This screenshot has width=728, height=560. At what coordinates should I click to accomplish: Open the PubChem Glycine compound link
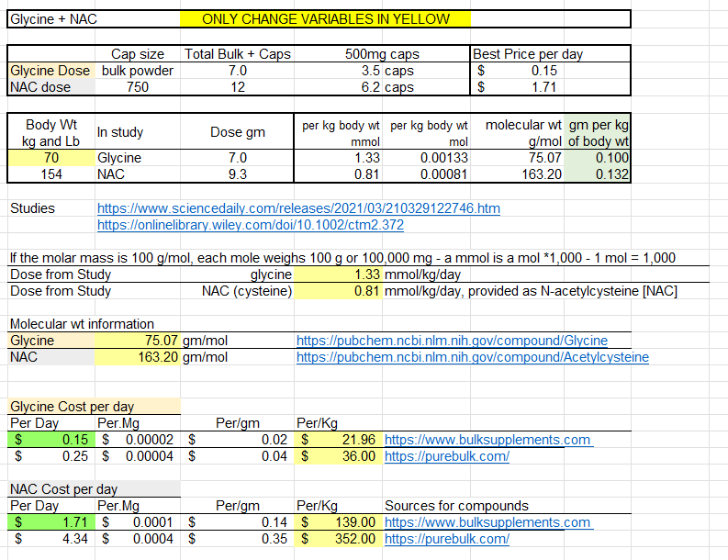tap(452, 341)
